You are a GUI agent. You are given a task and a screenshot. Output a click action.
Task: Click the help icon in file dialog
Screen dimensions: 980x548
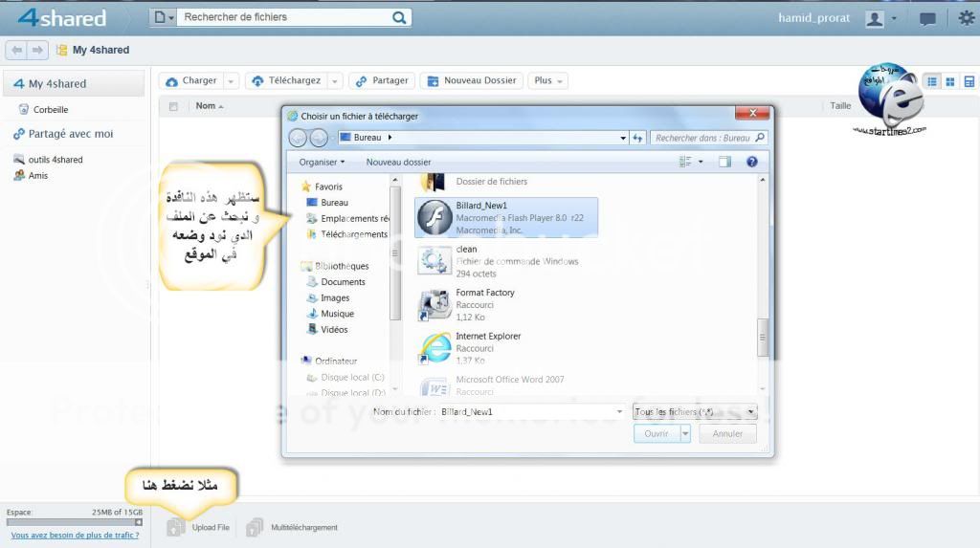pyautogui.click(x=752, y=163)
